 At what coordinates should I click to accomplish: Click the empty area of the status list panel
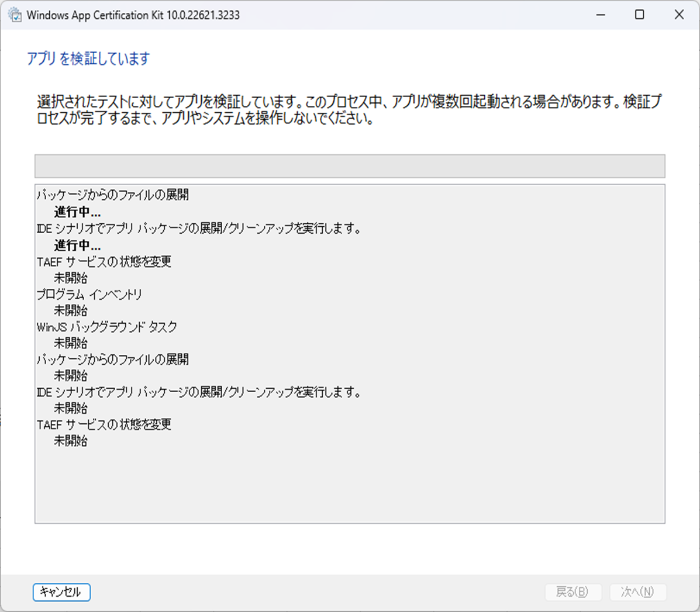click(350, 491)
